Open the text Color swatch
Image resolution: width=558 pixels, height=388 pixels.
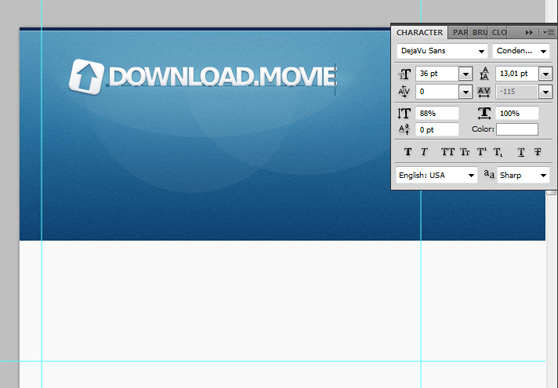pos(517,129)
